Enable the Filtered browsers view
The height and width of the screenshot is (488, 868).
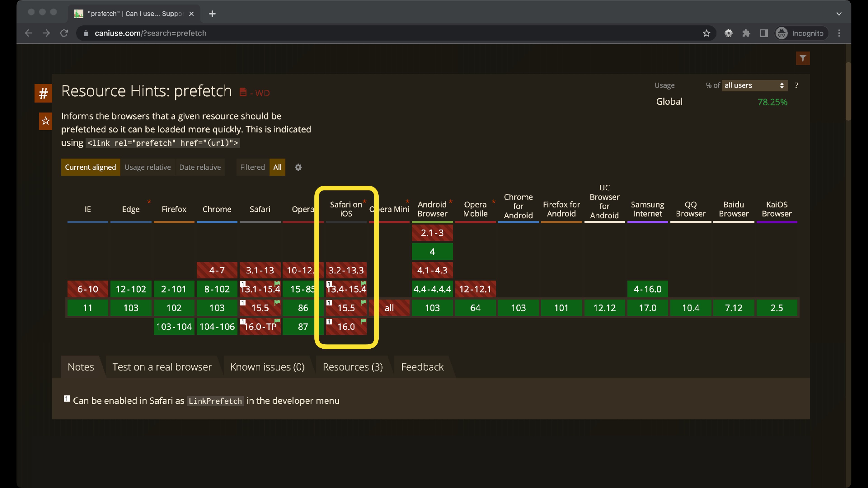click(252, 167)
